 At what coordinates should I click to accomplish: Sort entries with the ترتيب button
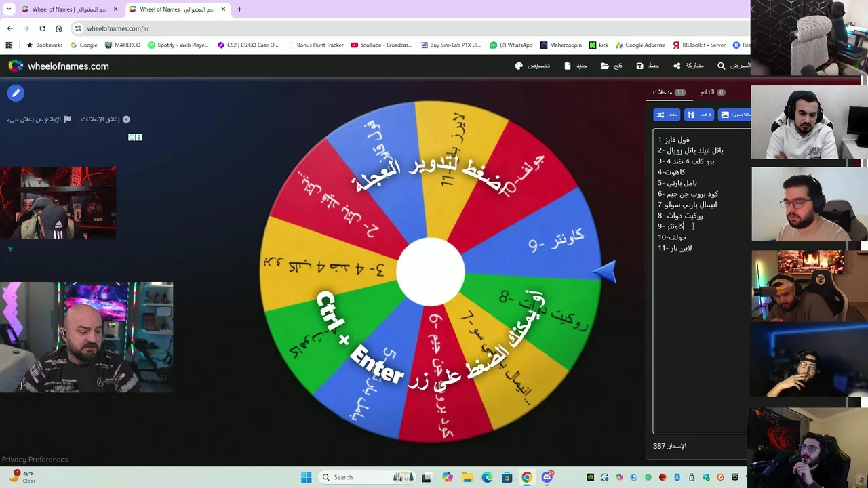[699, 115]
